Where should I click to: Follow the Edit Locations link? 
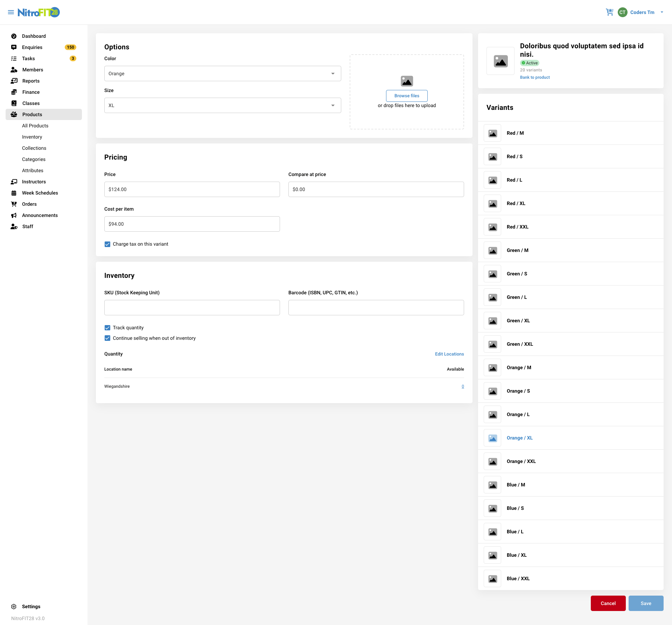click(449, 354)
